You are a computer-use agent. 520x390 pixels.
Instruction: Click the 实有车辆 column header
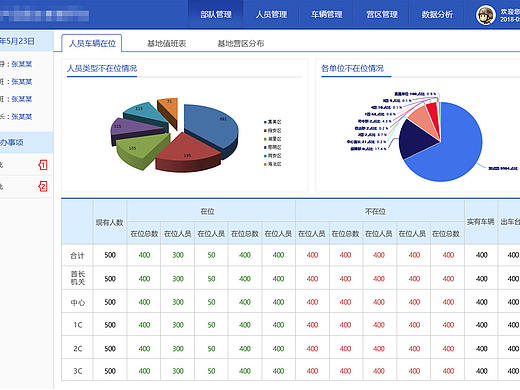click(x=481, y=222)
